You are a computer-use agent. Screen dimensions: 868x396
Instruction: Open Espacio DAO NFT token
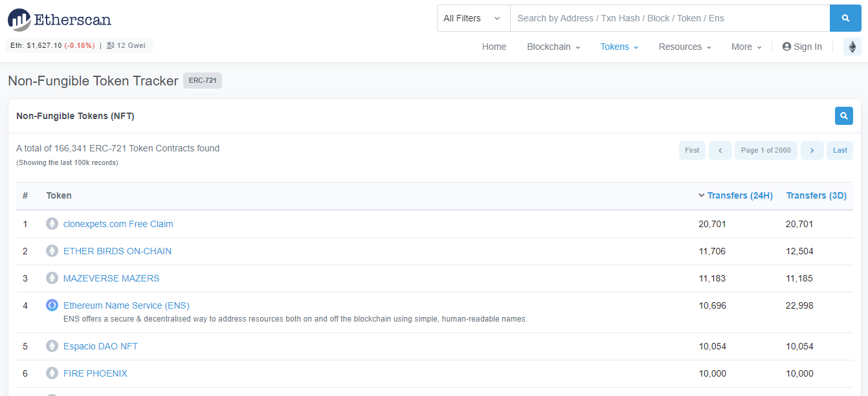pos(100,346)
